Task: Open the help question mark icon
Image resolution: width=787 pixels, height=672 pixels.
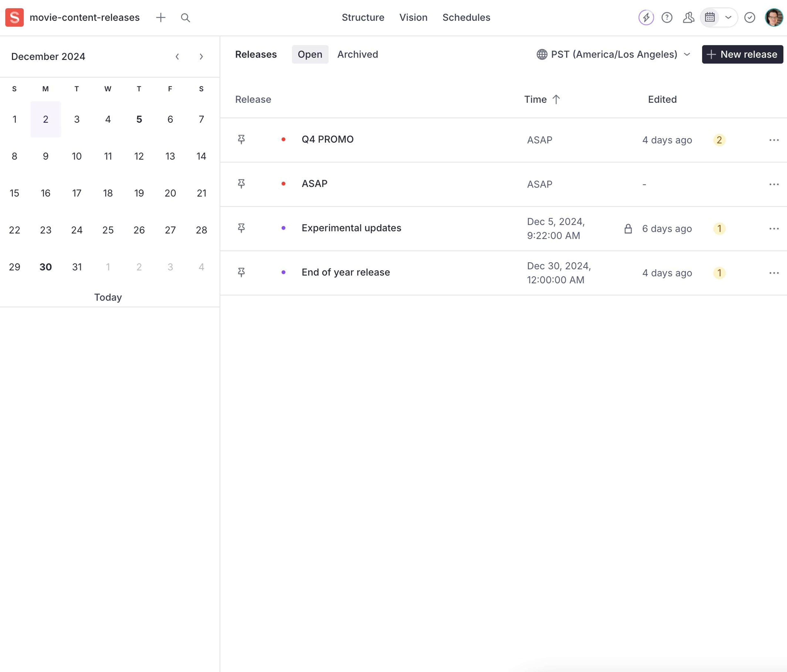Action: (x=667, y=17)
